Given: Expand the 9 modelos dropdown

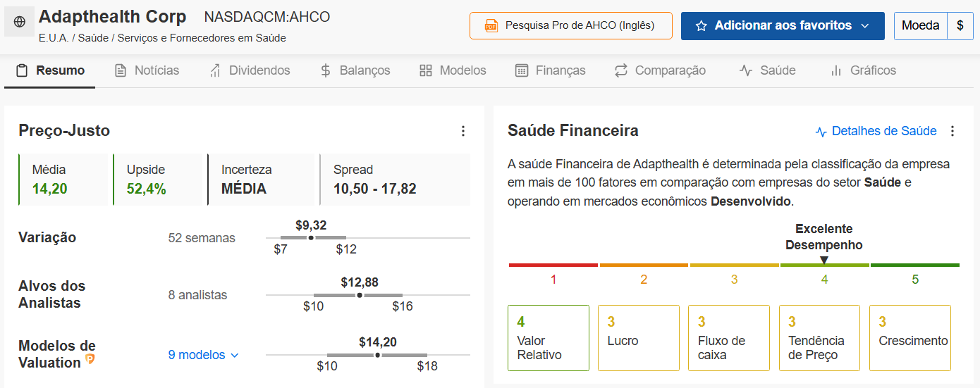Looking at the screenshot, I should 204,355.
